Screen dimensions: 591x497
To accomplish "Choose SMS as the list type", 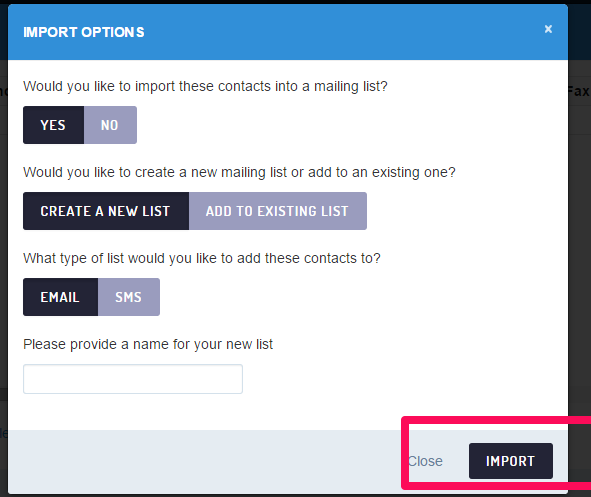I will pyautogui.click(x=129, y=297).
